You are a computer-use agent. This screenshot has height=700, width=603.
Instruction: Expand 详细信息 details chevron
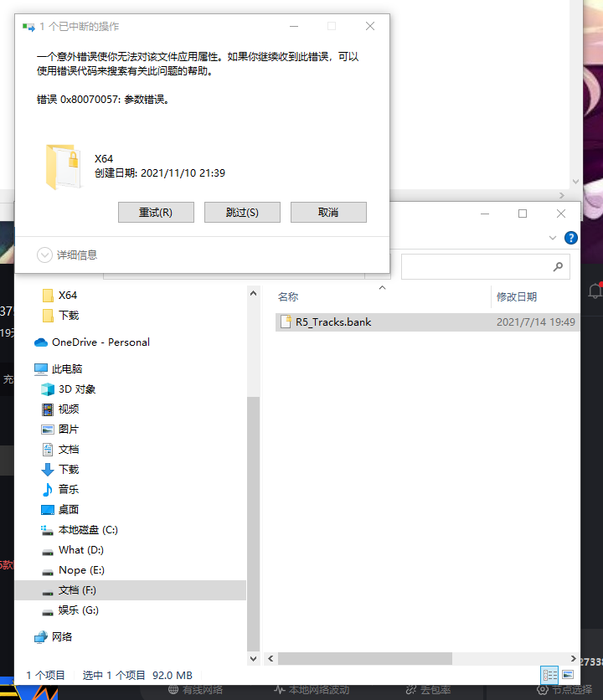pos(44,255)
